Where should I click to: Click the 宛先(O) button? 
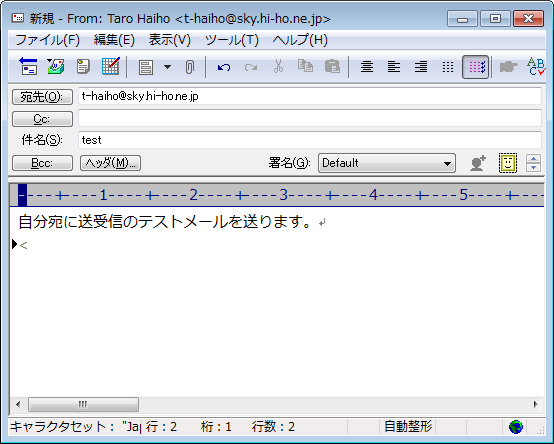[42, 96]
